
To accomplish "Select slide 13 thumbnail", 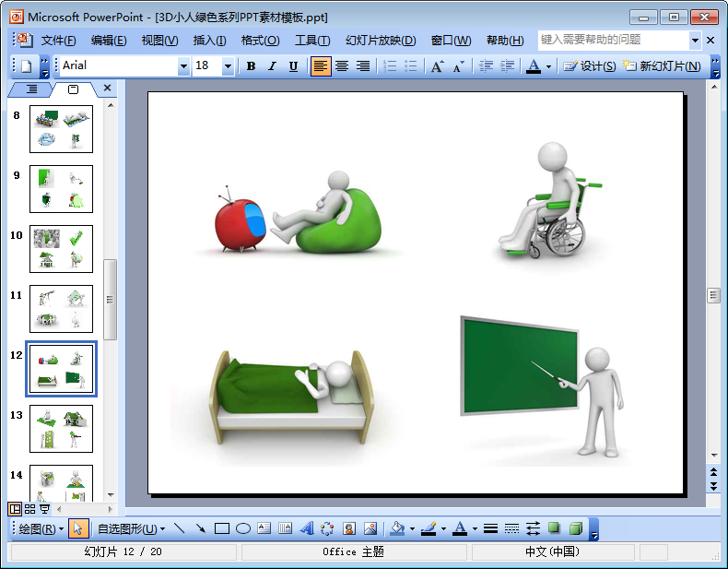I will [62, 428].
